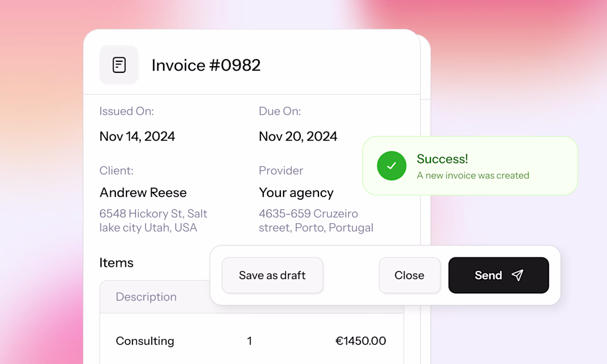Viewport: 607px width, 364px height.
Task: Select the Invoice #0982 title
Action: click(x=206, y=65)
